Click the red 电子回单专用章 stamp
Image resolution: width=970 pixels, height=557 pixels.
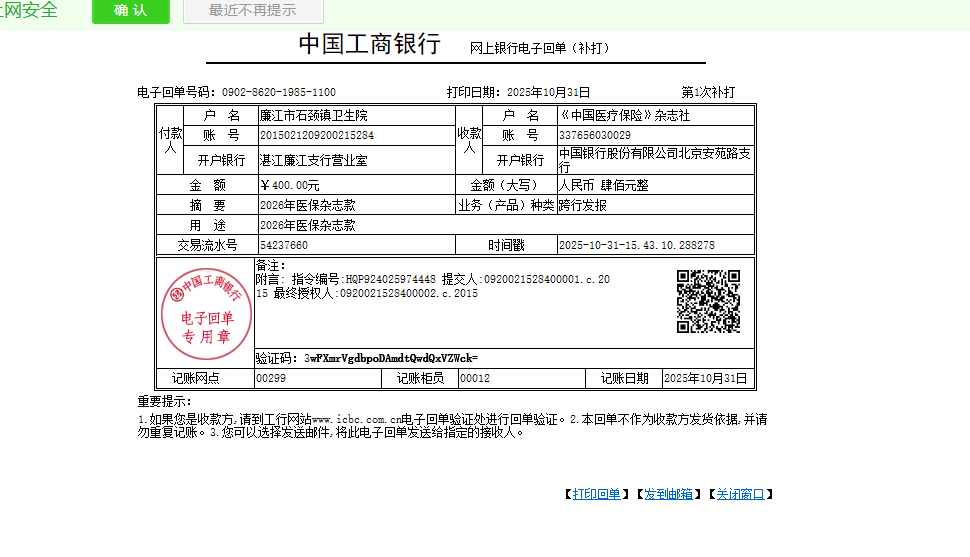point(207,314)
